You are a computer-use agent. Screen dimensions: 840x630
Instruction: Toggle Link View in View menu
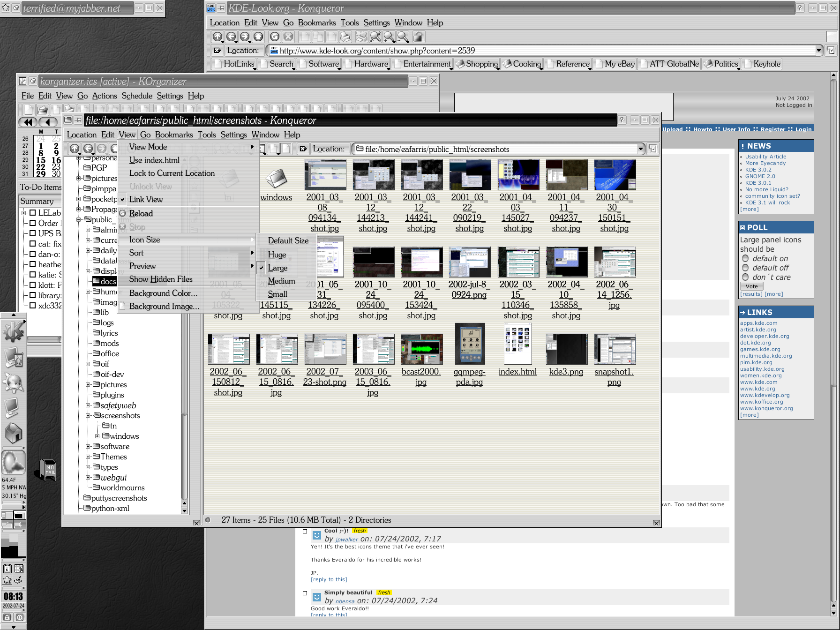coord(188,199)
